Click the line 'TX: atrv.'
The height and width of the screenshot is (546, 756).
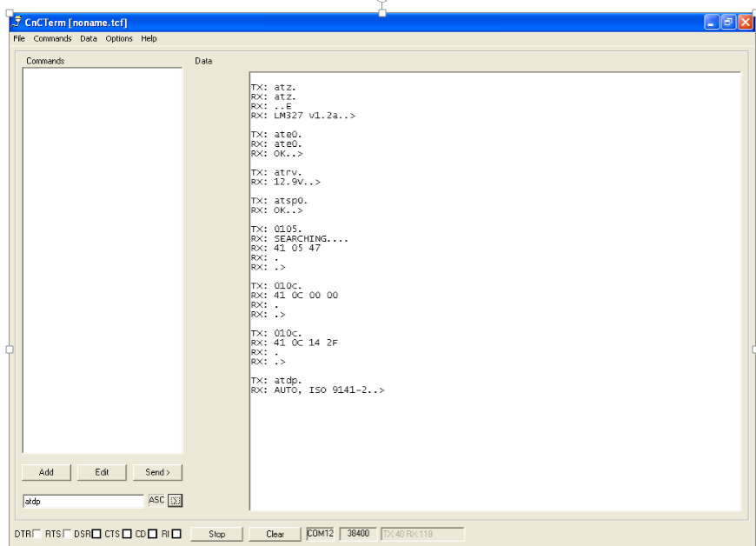[x=276, y=173]
